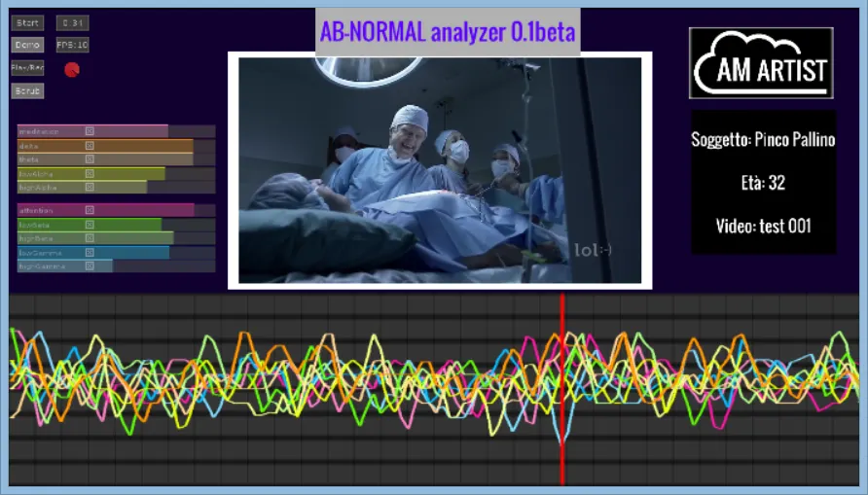Click the FPS:10 indicator

tap(73, 45)
